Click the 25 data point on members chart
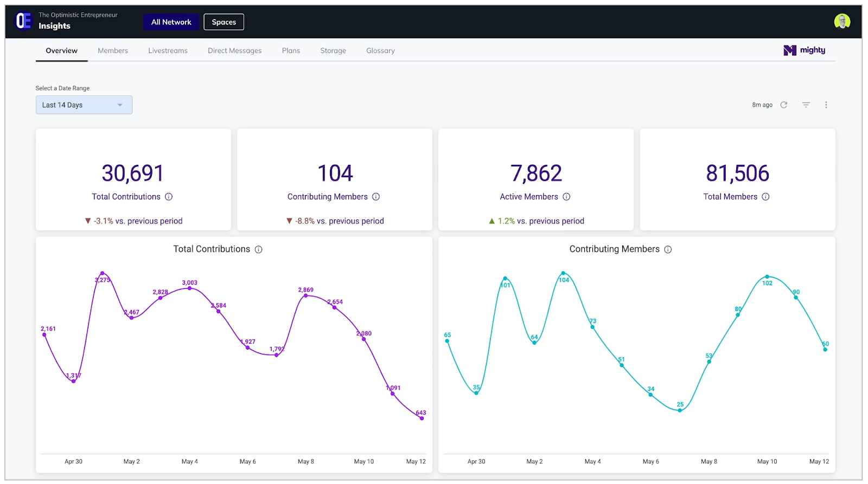Viewport: 868px width, 484px height. tap(680, 411)
